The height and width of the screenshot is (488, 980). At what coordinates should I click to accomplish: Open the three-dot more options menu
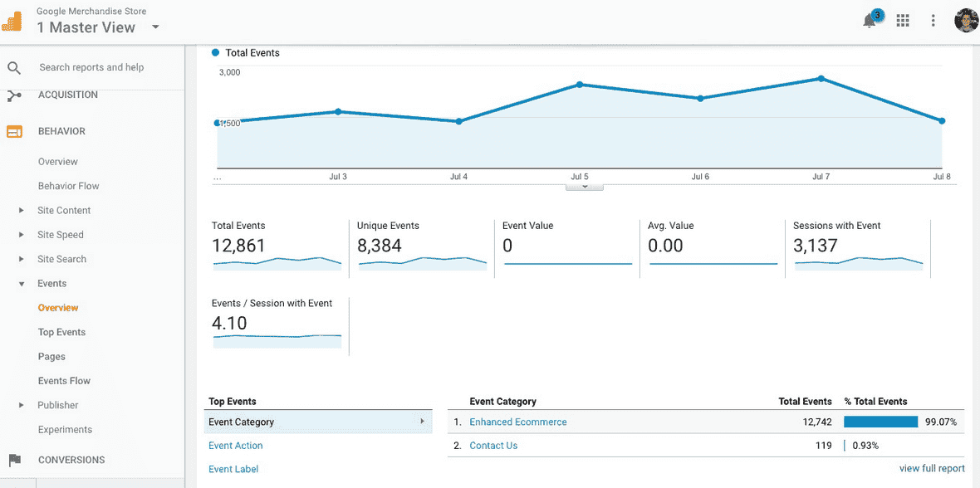tap(933, 21)
